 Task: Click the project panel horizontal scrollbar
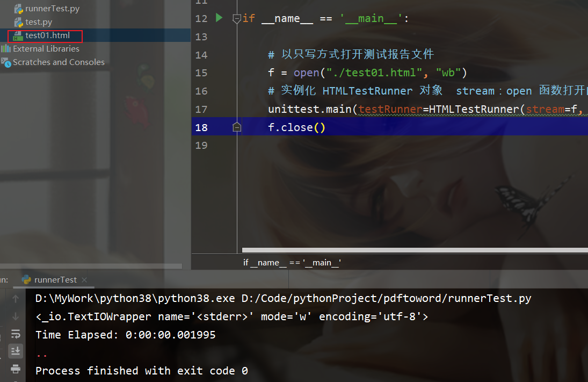coord(91,266)
